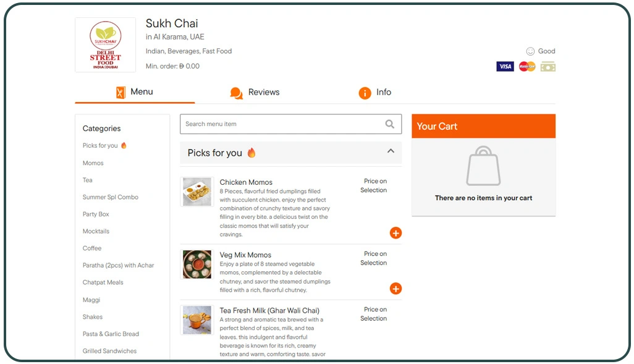
Task: Add Veg Mix Momos using the plus icon
Action: [396, 289]
